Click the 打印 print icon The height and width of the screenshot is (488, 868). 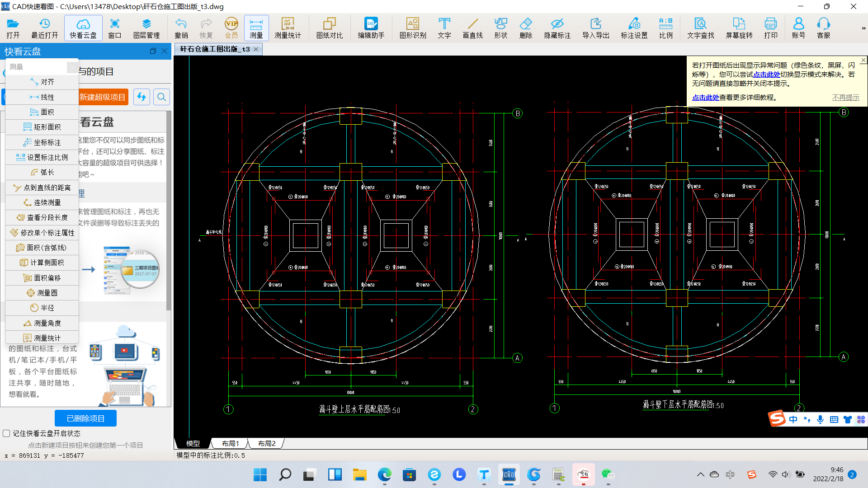771,28
